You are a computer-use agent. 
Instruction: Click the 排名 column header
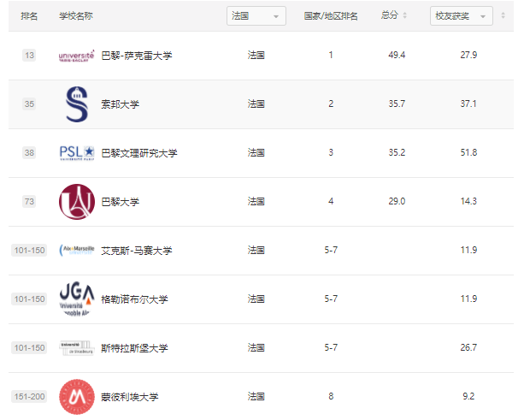(x=29, y=15)
